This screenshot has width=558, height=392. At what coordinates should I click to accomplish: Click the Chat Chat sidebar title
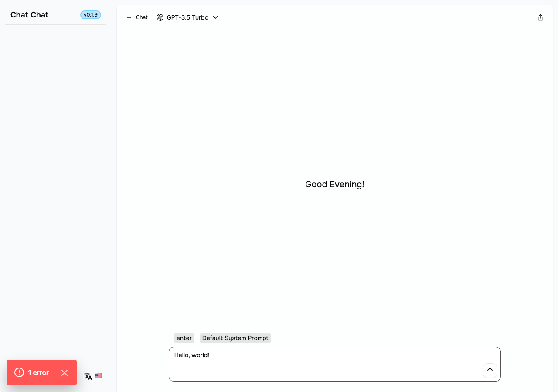(29, 15)
